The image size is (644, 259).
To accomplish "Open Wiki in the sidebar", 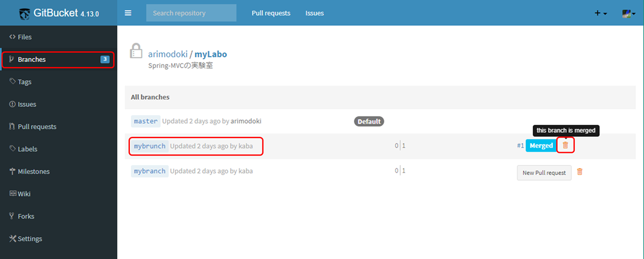I will tap(58, 194).
